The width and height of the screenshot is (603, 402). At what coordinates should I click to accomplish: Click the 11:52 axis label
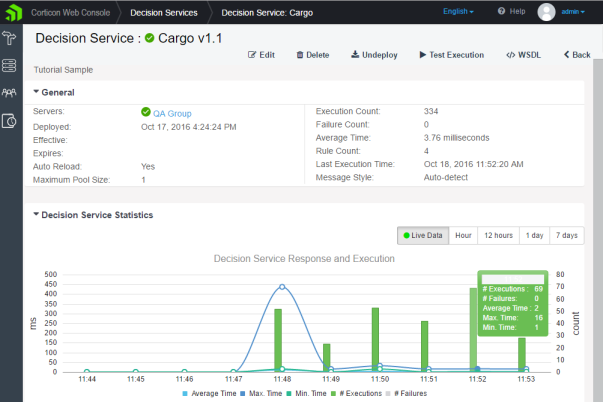coord(477,379)
